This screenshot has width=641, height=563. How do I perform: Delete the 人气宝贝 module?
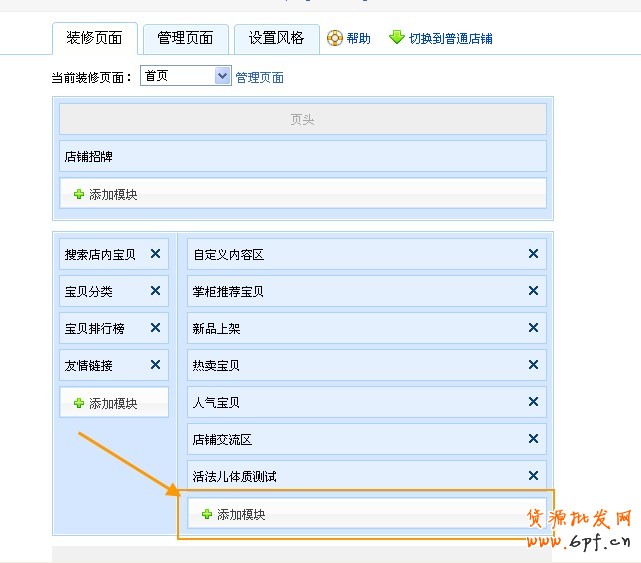(x=533, y=402)
